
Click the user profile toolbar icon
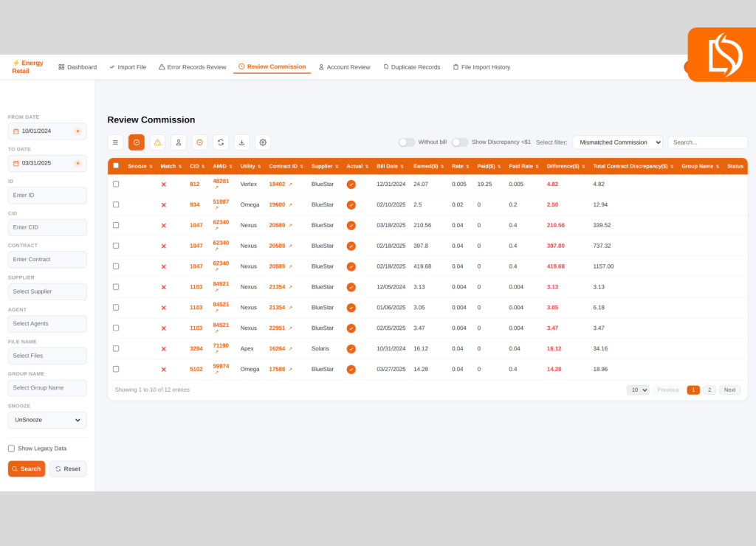coord(179,142)
